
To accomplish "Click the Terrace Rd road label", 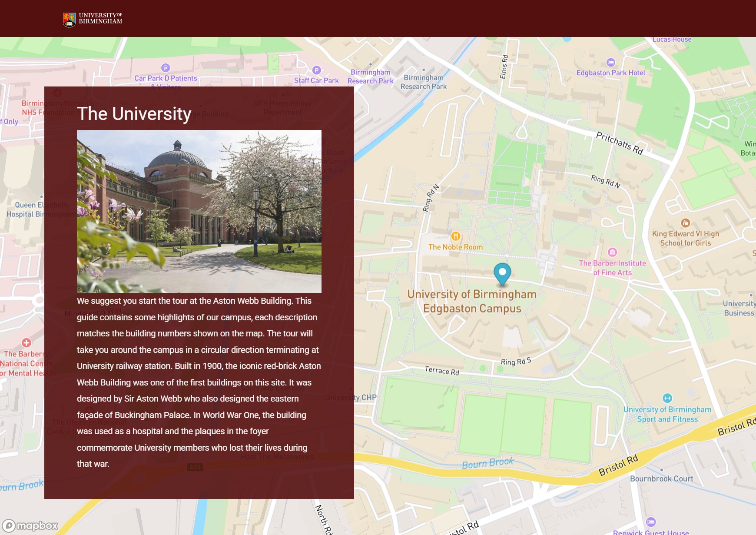I will point(442,371).
